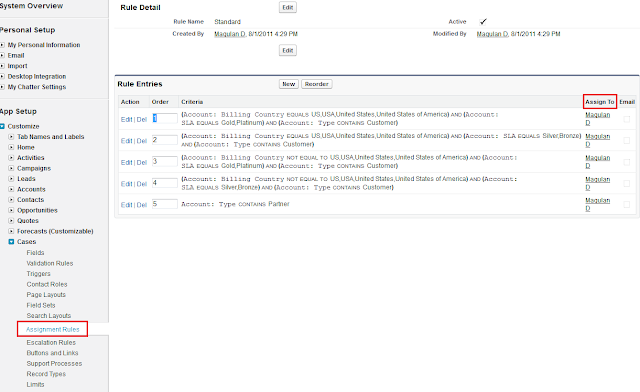640x392 pixels.
Task: Click Del for the Partner rule entry
Action: coord(142,205)
